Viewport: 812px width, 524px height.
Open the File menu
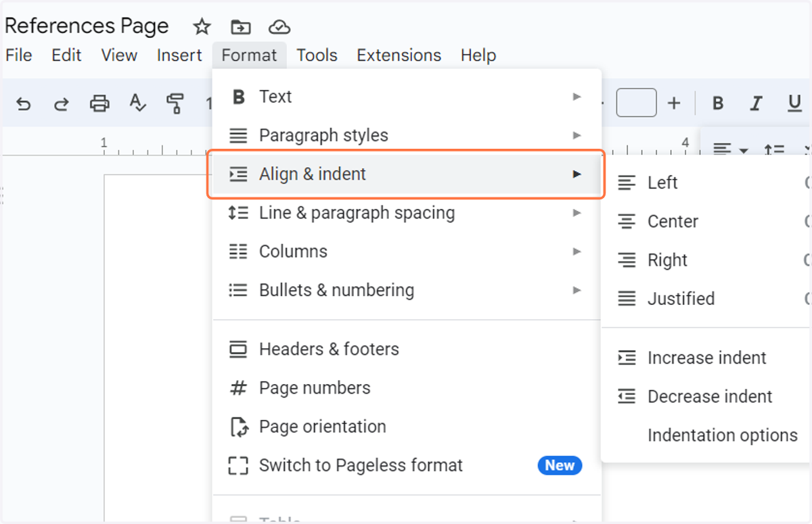coord(19,55)
